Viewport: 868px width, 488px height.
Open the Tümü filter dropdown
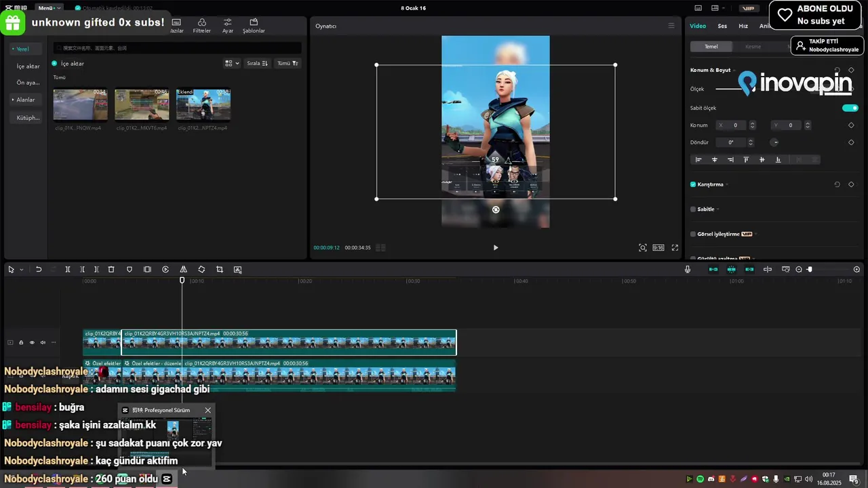point(288,63)
